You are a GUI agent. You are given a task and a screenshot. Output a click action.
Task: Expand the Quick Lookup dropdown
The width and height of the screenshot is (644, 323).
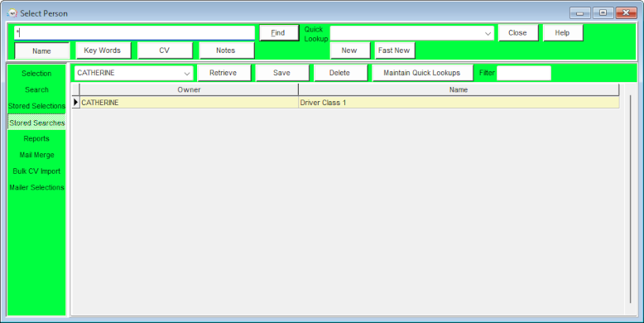point(488,33)
